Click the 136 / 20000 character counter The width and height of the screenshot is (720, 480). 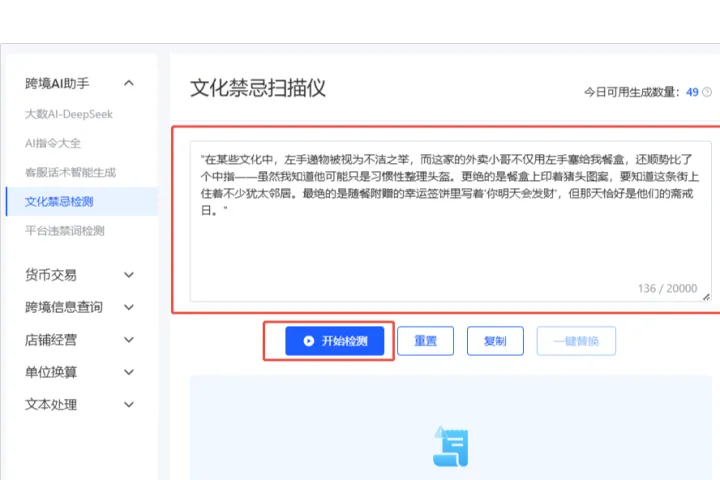click(667, 288)
